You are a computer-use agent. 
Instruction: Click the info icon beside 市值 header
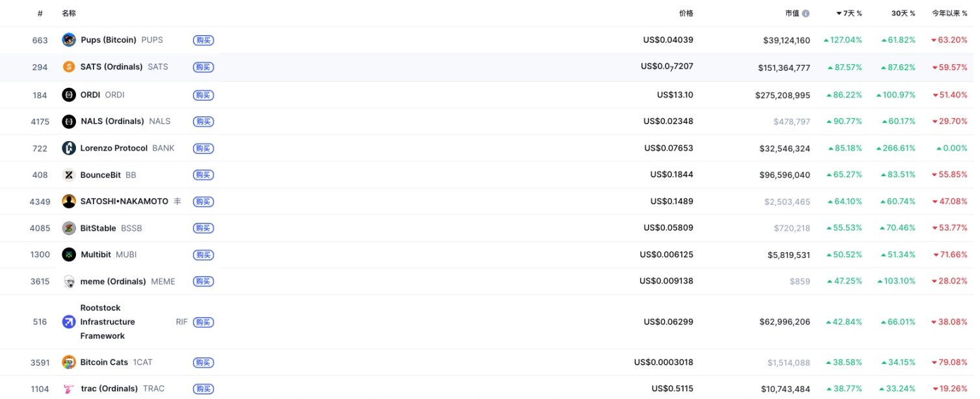[806, 14]
